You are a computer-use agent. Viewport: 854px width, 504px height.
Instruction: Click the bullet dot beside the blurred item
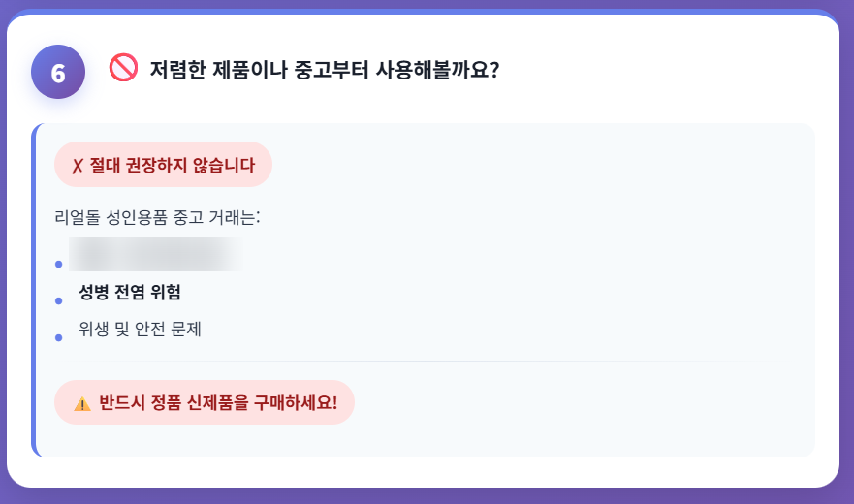tap(58, 264)
